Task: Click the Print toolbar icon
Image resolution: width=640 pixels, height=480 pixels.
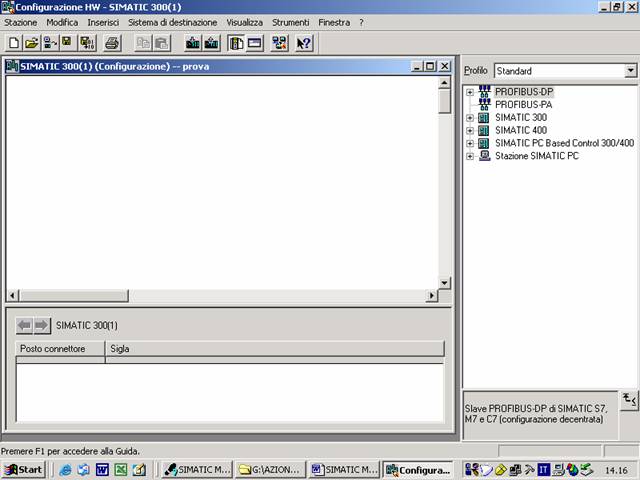Action: [x=112, y=43]
